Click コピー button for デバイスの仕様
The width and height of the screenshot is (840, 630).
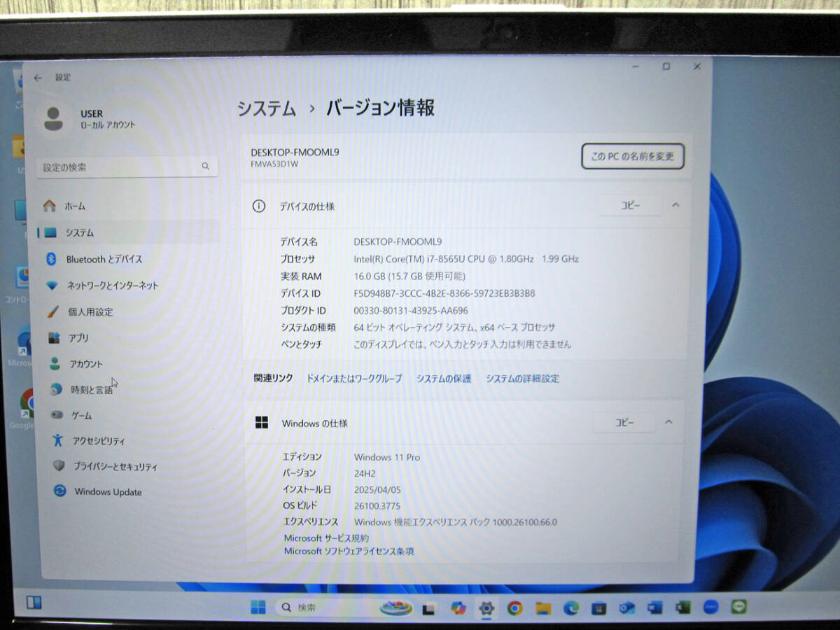tap(631, 205)
